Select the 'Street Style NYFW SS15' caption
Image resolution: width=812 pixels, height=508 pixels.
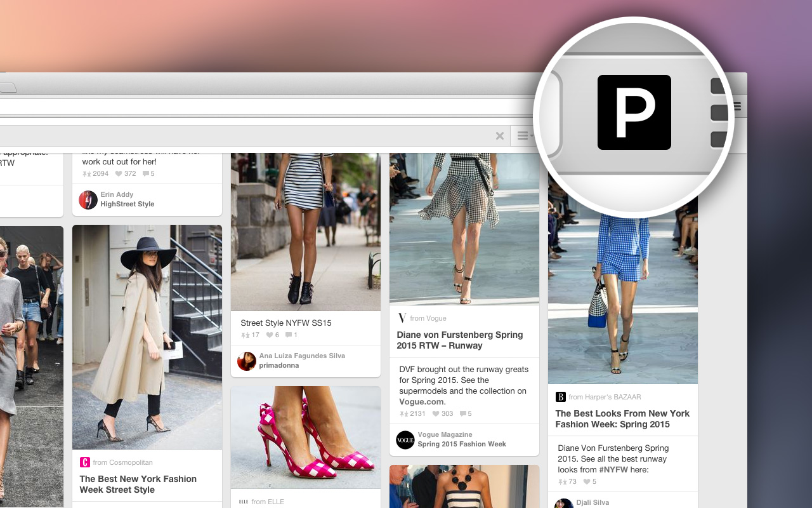286,323
